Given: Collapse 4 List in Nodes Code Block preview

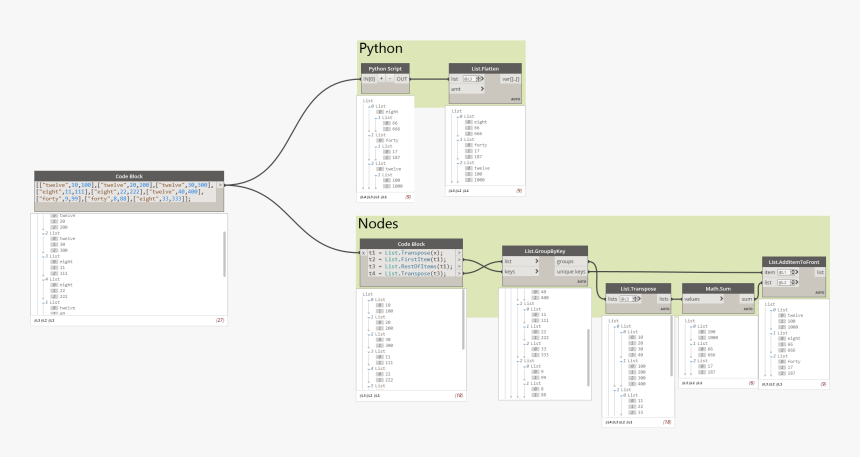Looking at the screenshot, I should (369, 369).
